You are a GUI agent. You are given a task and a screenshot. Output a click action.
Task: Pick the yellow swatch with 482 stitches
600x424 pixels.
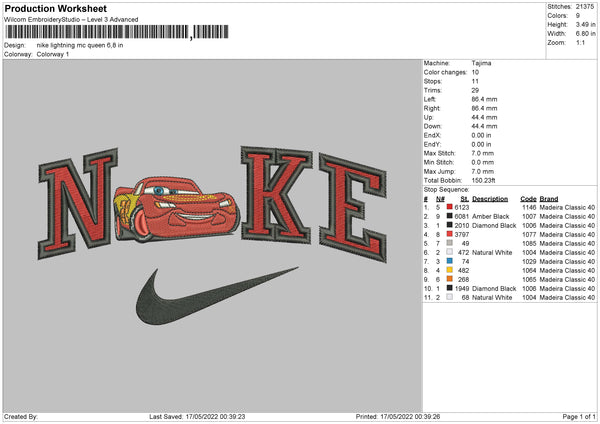[450, 270]
